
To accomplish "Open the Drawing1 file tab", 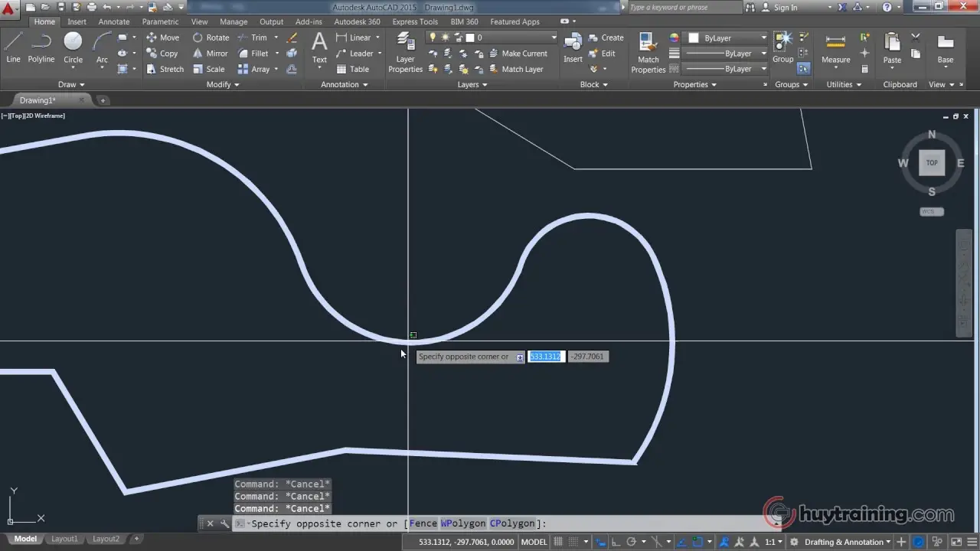I will [x=38, y=100].
